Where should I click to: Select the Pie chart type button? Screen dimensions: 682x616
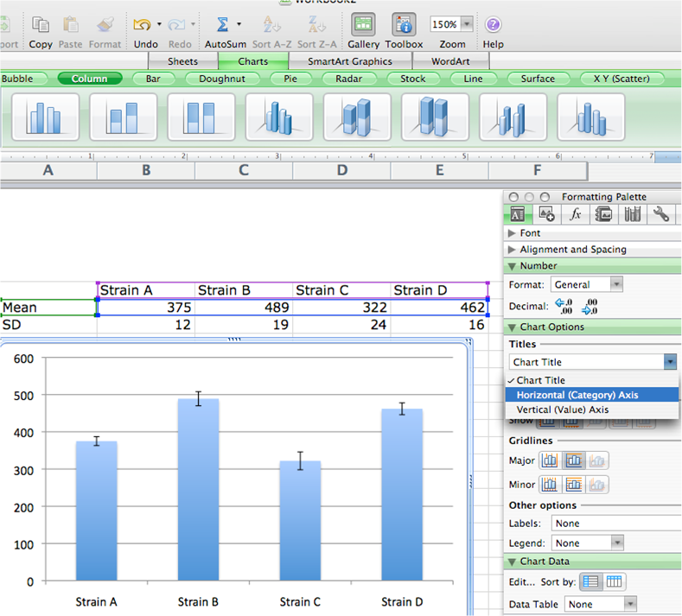tap(290, 79)
